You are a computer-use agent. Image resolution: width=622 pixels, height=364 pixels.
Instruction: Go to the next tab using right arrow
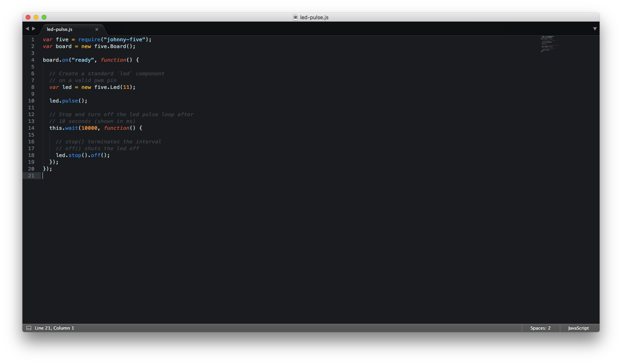(x=34, y=29)
